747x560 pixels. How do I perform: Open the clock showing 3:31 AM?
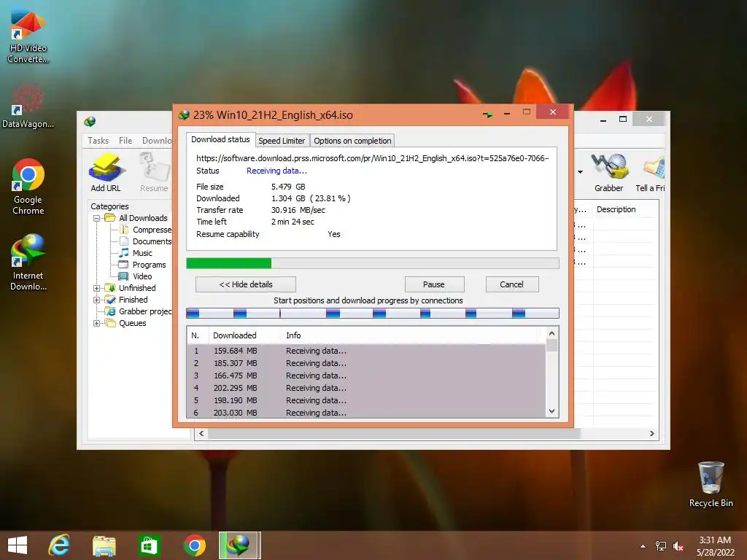[x=715, y=546]
